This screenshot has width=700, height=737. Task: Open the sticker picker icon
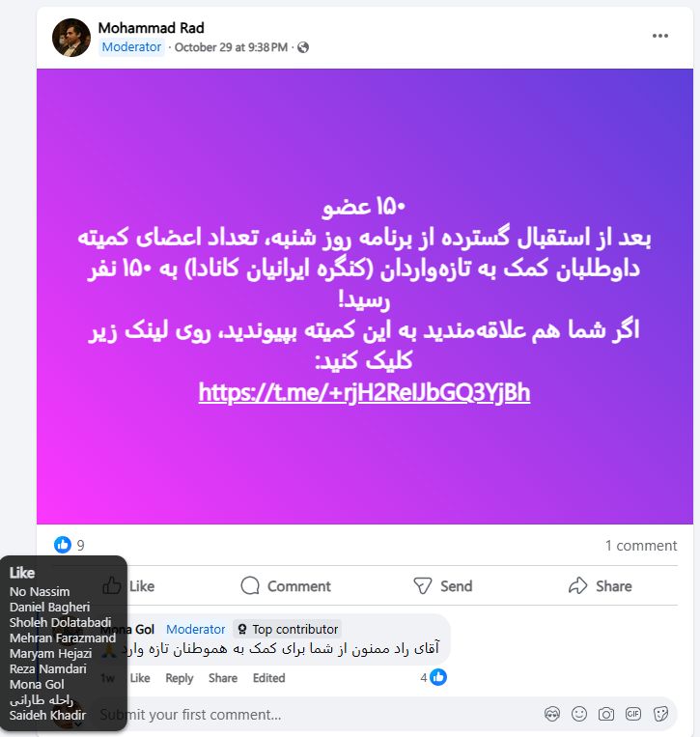point(660,715)
